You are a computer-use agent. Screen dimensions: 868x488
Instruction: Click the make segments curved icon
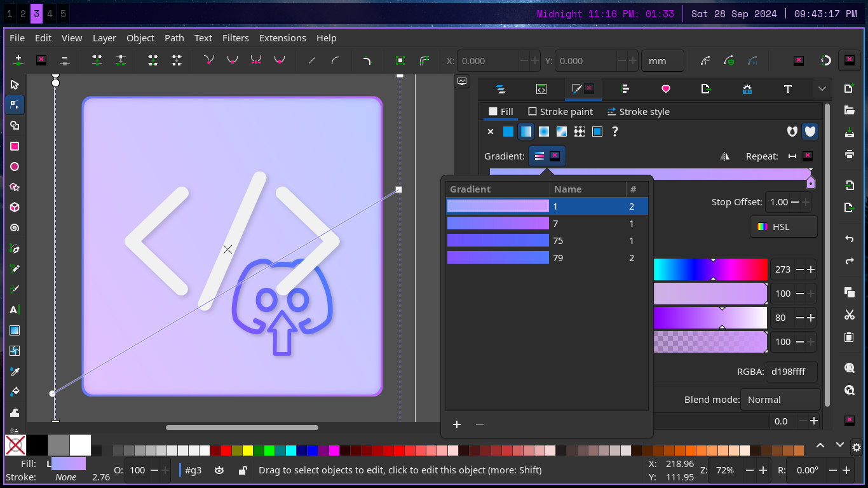pos(336,60)
